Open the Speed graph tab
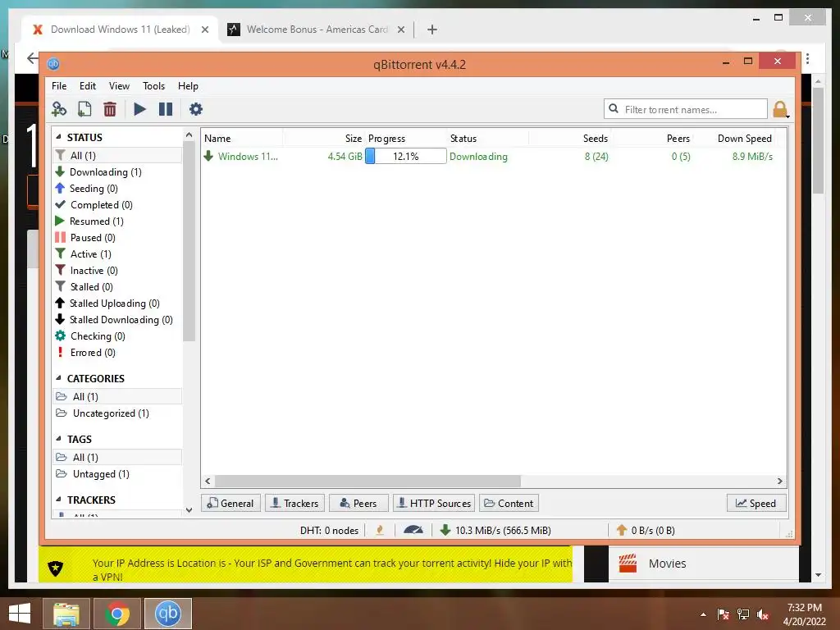Image resolution: width=840 pixels, height=630 pixels. [x=756, y=503]
